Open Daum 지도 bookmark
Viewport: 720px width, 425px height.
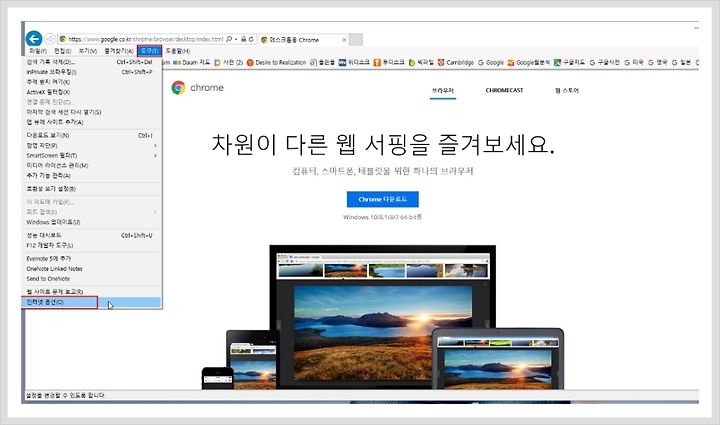pyautogui.click(x=191, y=62)
